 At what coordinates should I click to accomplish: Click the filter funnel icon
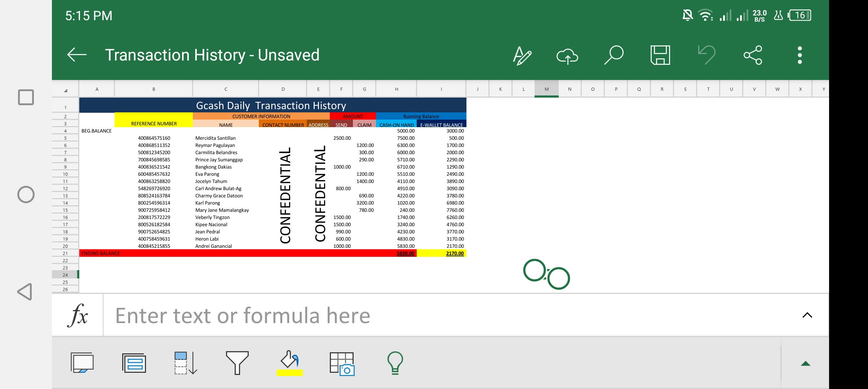pyautogui.click(x=237, y=363)
